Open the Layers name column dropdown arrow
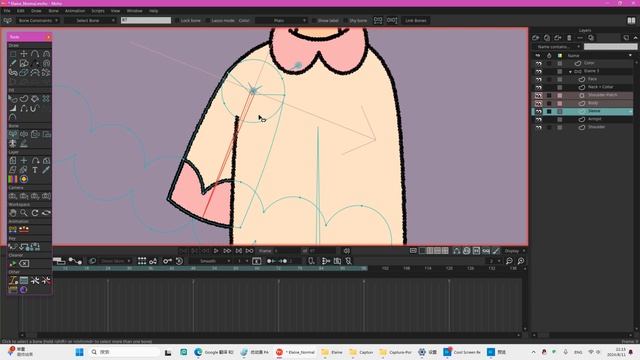 pos(630,56)
